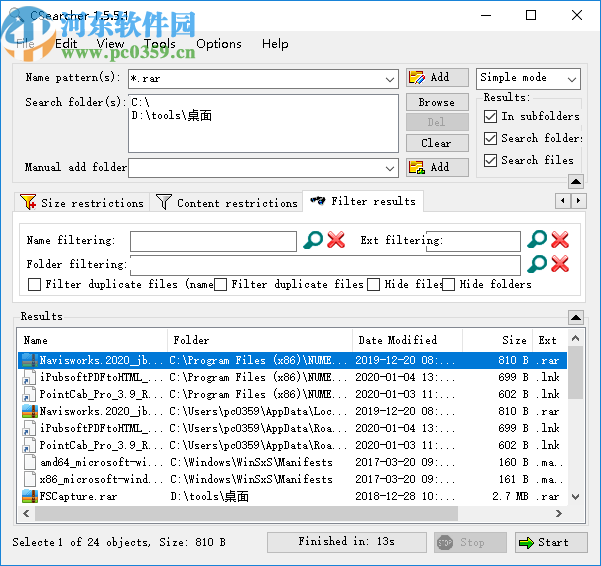Clear Ext filtering with red X icon
The width and height of the screenshot is (601, 566).
click(x=560, y=240)
